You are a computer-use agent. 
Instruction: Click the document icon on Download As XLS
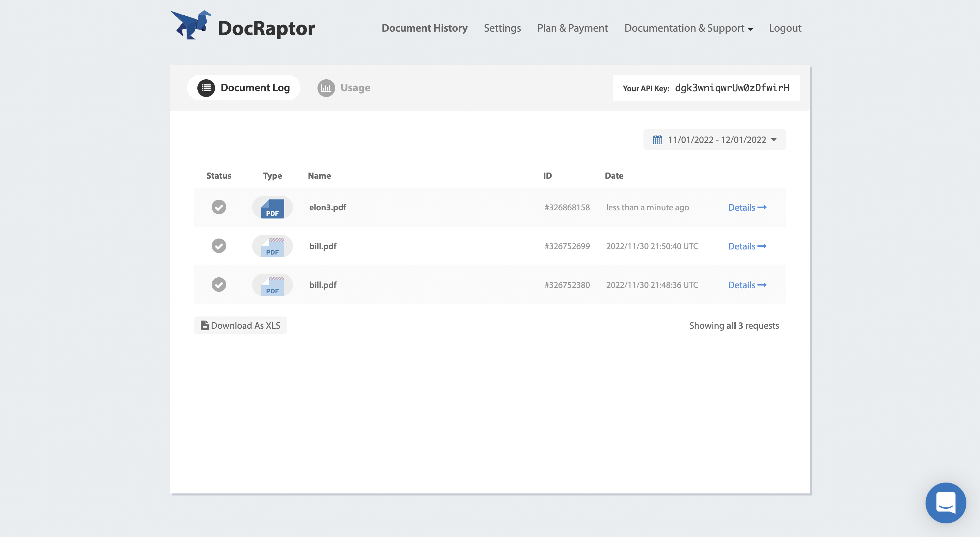click(x=205, y=325)
